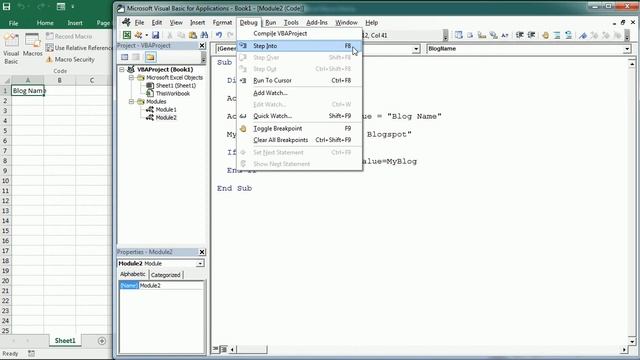Open the Object (General) dropdown arrow
This screenshot has height=360, width=640.
[416, 49]
